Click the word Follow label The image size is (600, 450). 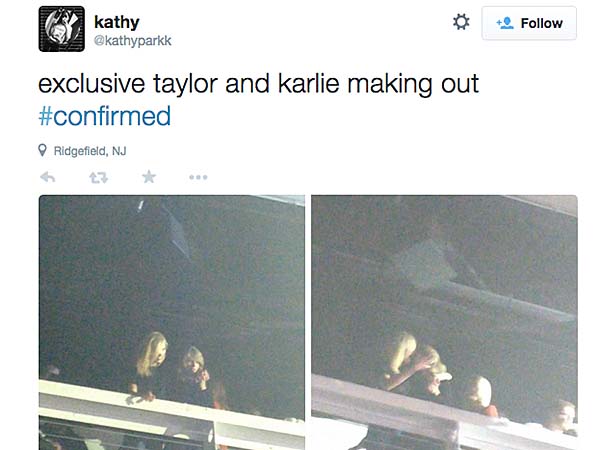point(541,23)
